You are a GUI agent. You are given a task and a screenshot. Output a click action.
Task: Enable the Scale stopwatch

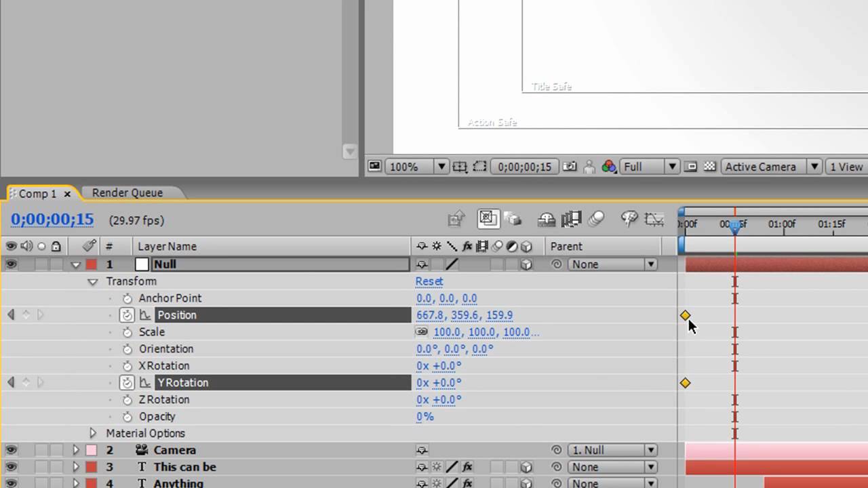[x=127, y=332]
